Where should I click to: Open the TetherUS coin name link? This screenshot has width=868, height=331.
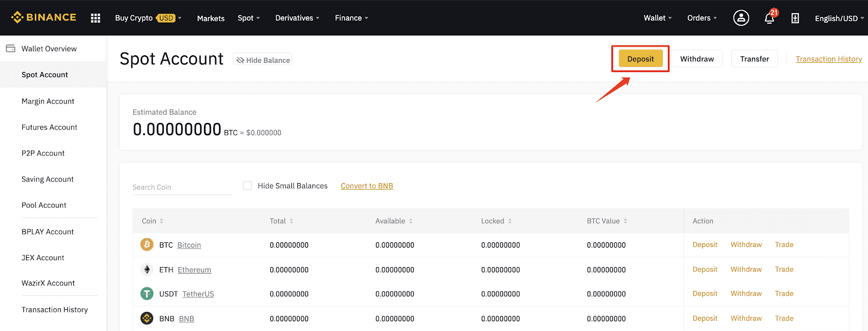point(198,294)
